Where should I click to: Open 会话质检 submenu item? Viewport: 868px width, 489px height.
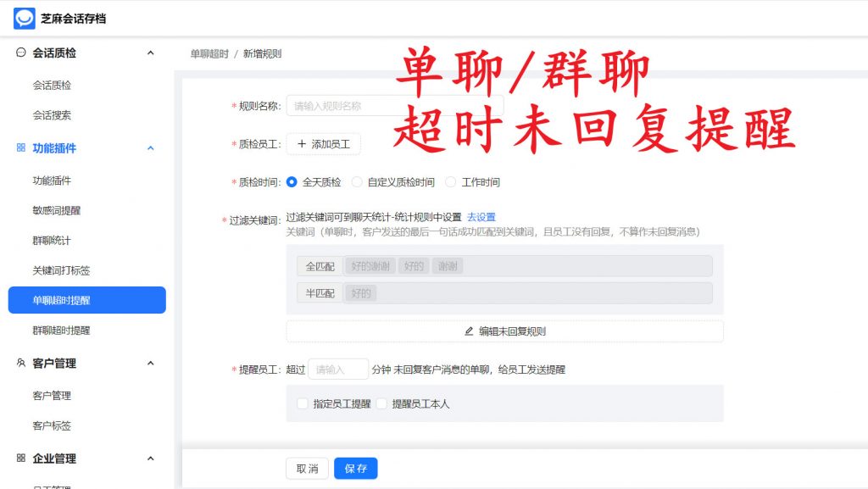pyautogui.click(x=52, y=86)
